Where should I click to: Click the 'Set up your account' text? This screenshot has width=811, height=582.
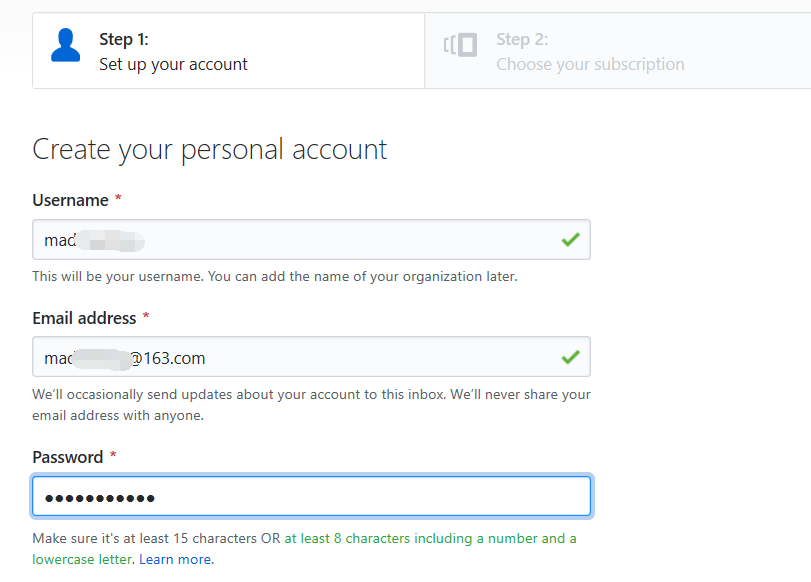pos(173,64)
